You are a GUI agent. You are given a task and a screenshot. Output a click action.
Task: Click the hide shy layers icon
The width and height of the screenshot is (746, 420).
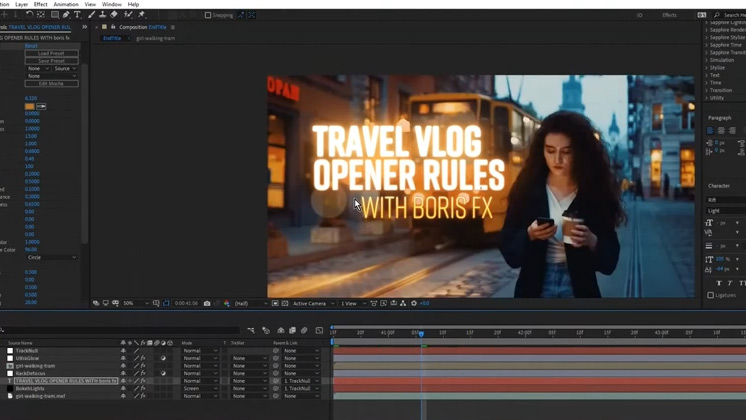[x=281, y=330]
